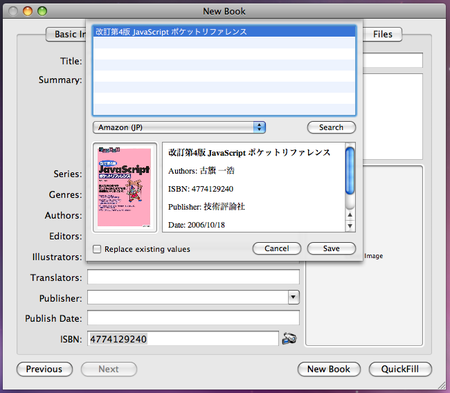Select the JavaScript ポケットリファレンス result row
Viewport: 450px width, 393px height.
(224, 32)
